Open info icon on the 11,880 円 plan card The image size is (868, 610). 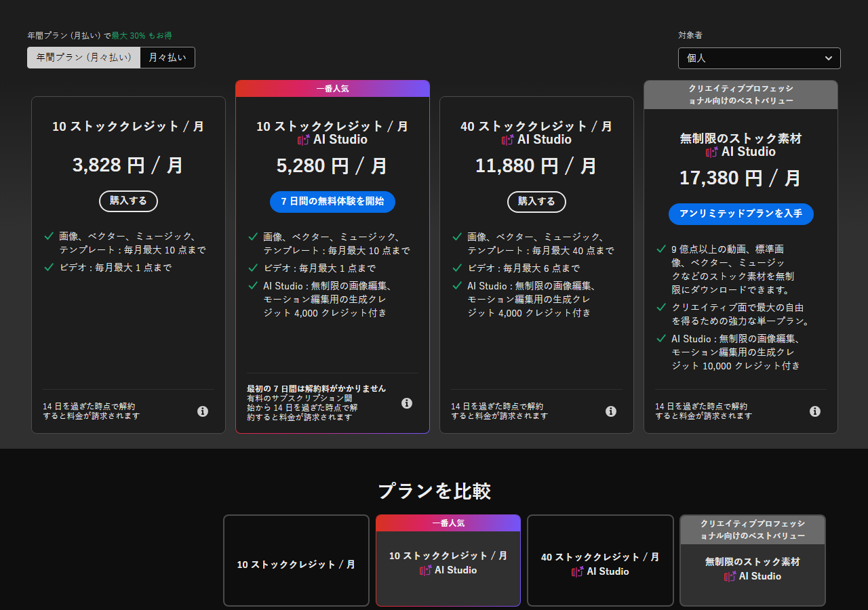(x=611, y=411)
